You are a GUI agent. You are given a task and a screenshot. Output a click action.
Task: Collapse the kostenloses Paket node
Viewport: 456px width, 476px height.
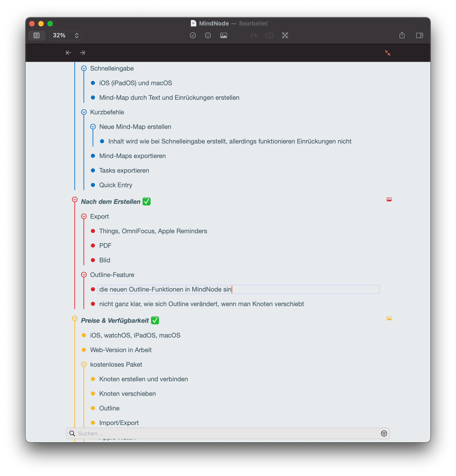pos(84,364)
